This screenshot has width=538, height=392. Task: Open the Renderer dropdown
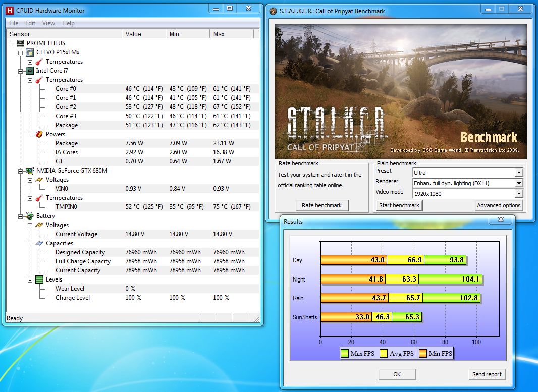click(x=519, y=183)
